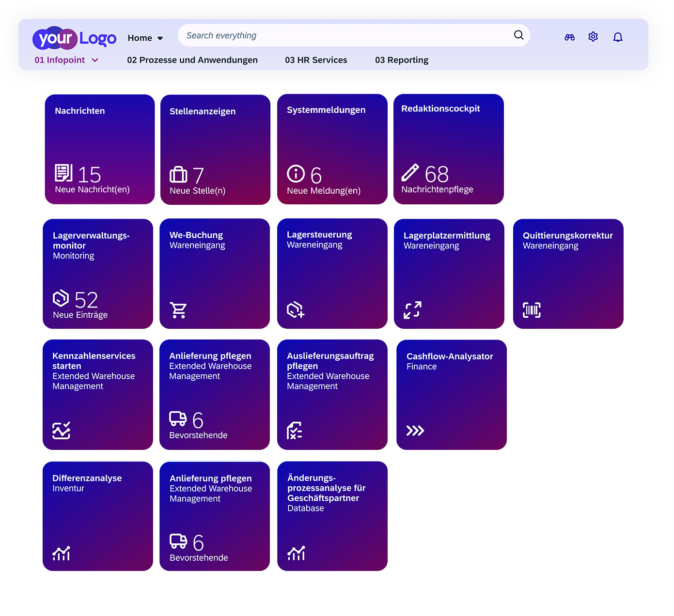Select the briefcase icon on Stellenanzeigen tile

[x=179, y=175]
